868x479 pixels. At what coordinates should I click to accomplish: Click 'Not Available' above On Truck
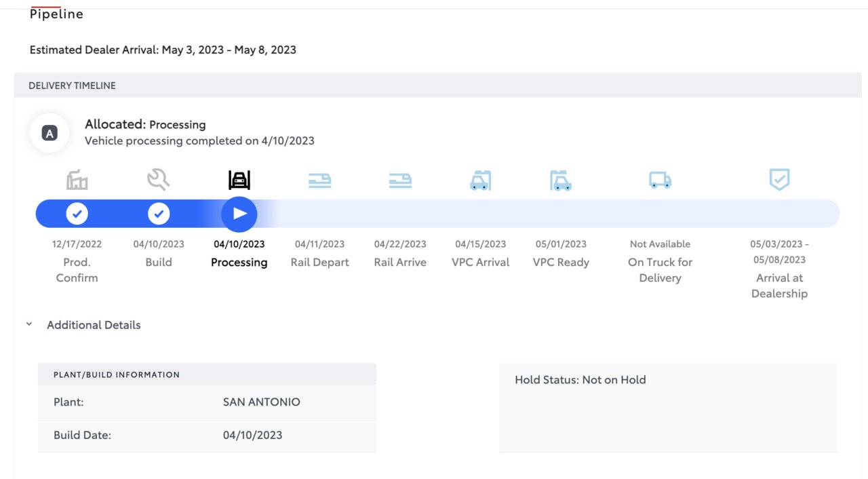click(660, 244)
